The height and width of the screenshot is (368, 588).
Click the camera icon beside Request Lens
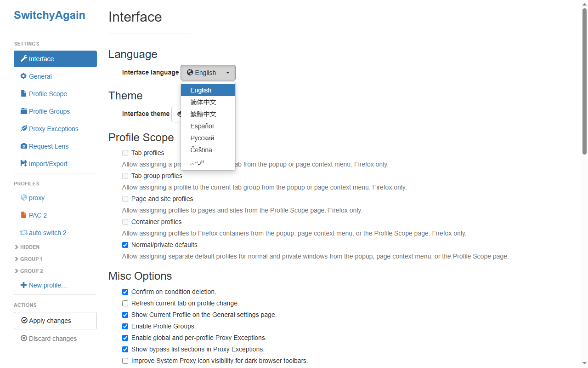pyautogui.click(x=23, y=146)
